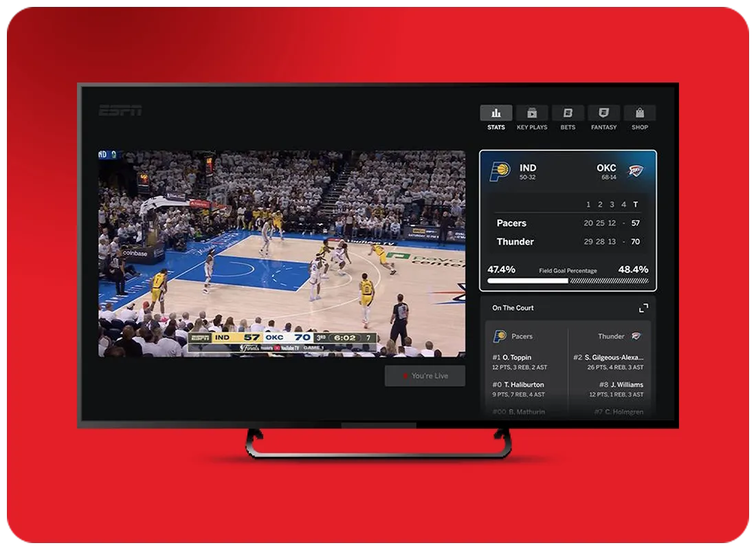756x550 pixels.
Task: Click the 50-32 Pacers record
Action: point(527,177)
